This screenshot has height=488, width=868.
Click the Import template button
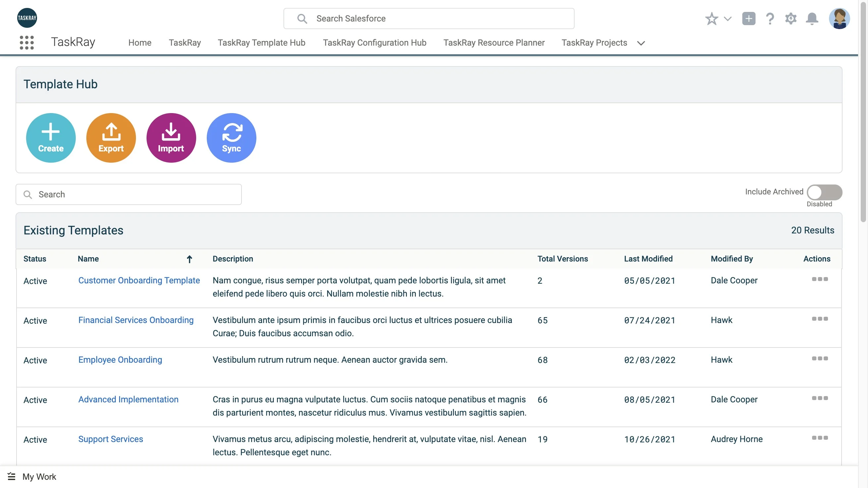pos(171,138)
